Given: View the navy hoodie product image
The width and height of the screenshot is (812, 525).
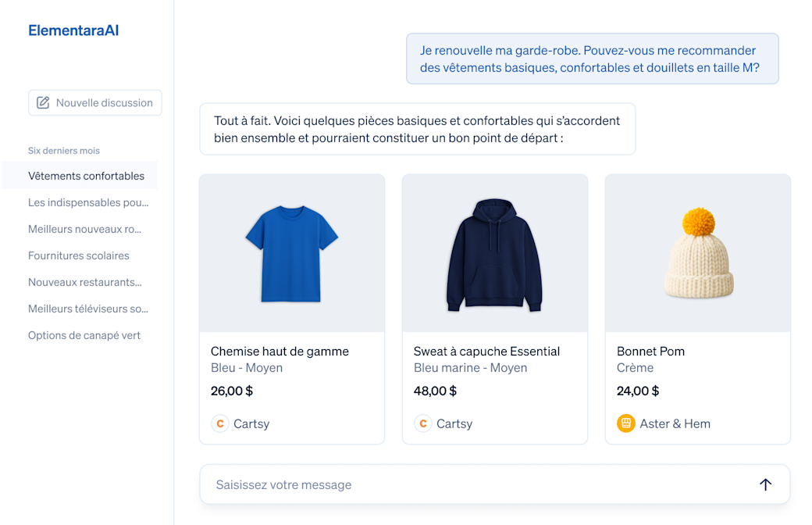Looking at the screenshot, I should (x=495, y=253).
